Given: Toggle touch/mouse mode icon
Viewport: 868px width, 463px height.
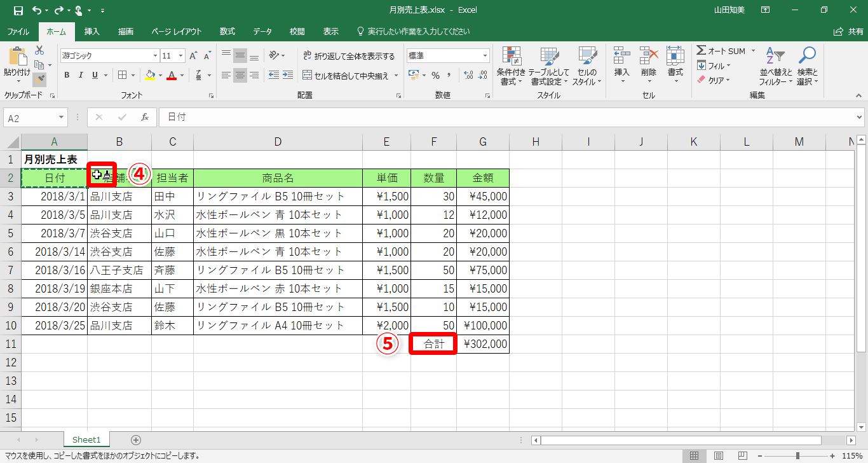Looking at the screenshot, I should click(x=79, y=10).
